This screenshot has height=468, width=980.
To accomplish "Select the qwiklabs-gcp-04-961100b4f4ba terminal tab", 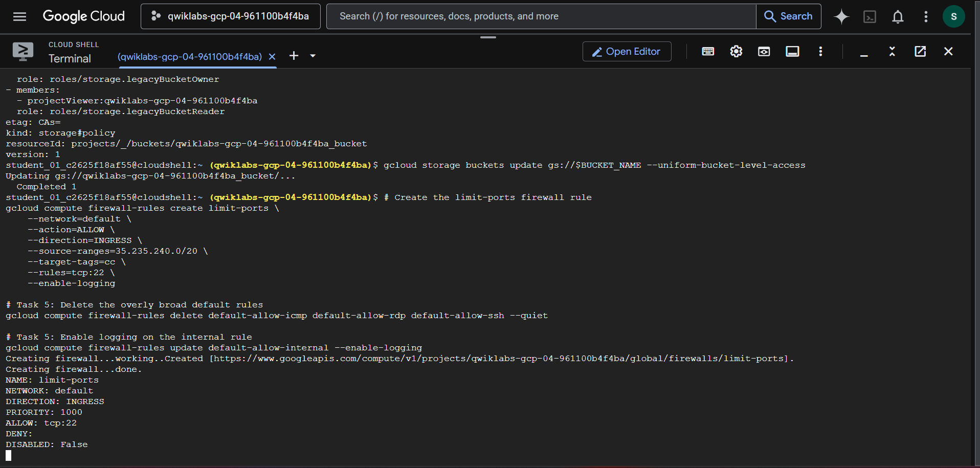I will click(x=190, y=57).
